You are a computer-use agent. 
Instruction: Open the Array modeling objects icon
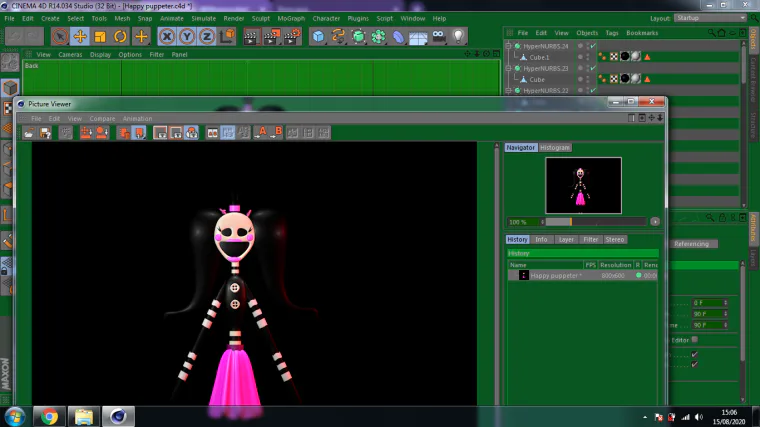point(378,36)
